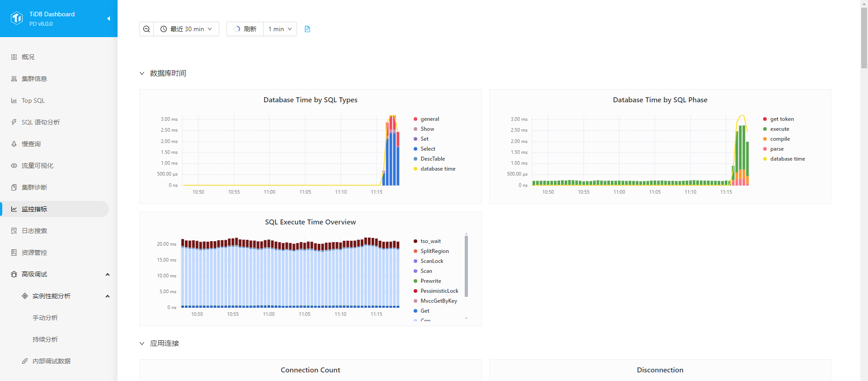Toggle tso_wait series in the legend
This screenshot has width=868, height=381.
pos(430,241)
